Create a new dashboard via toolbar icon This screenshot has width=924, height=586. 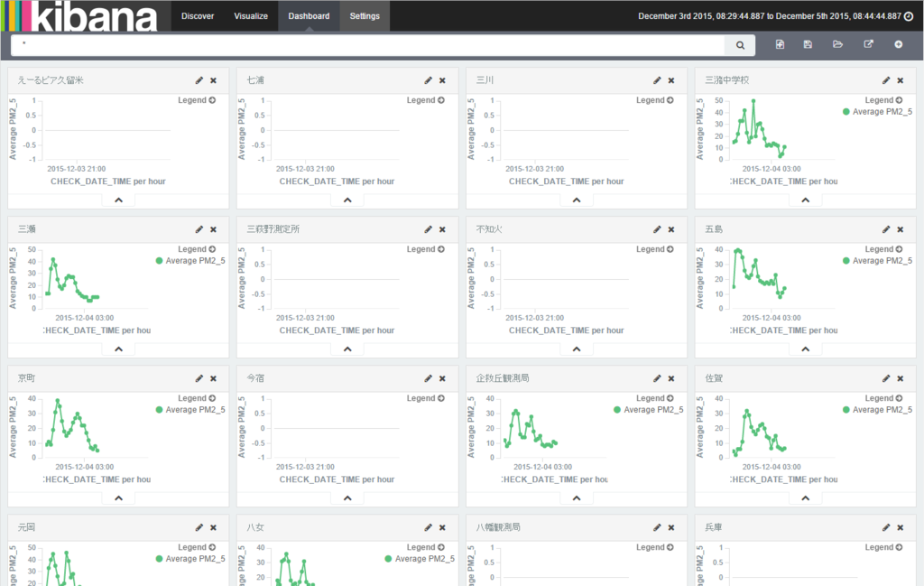[780, 44]
